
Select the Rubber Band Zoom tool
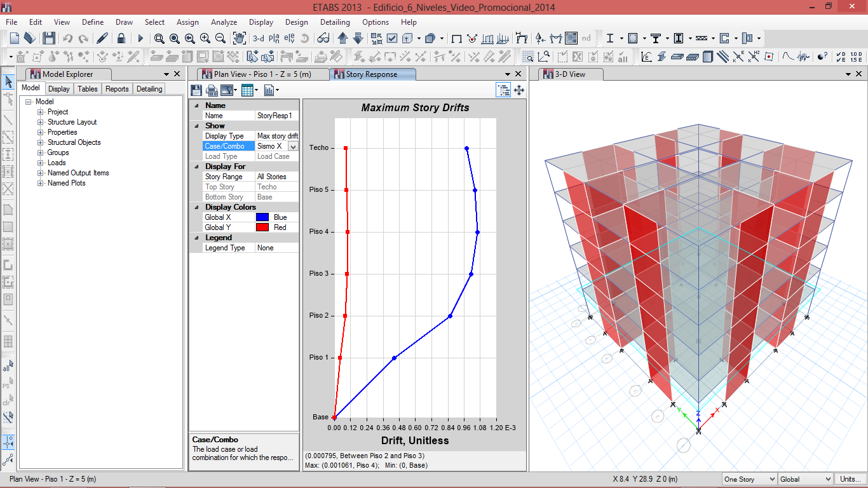tap(159, 38)
